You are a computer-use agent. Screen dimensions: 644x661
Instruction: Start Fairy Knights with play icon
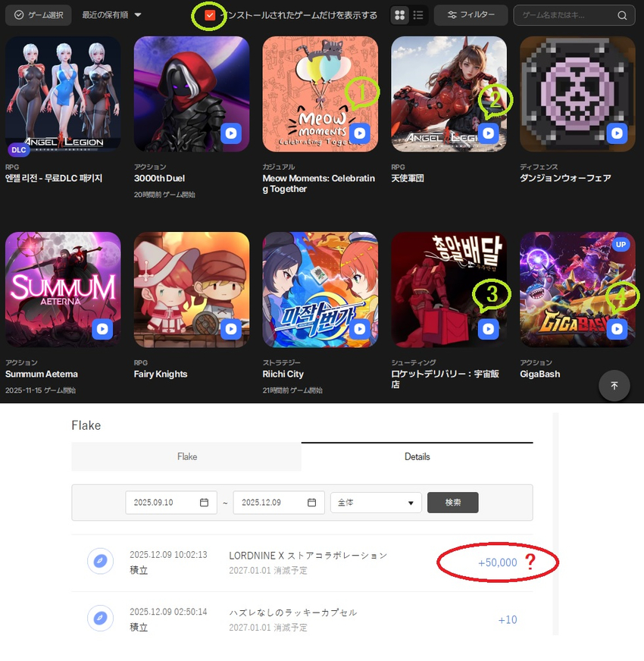[231, 329]
